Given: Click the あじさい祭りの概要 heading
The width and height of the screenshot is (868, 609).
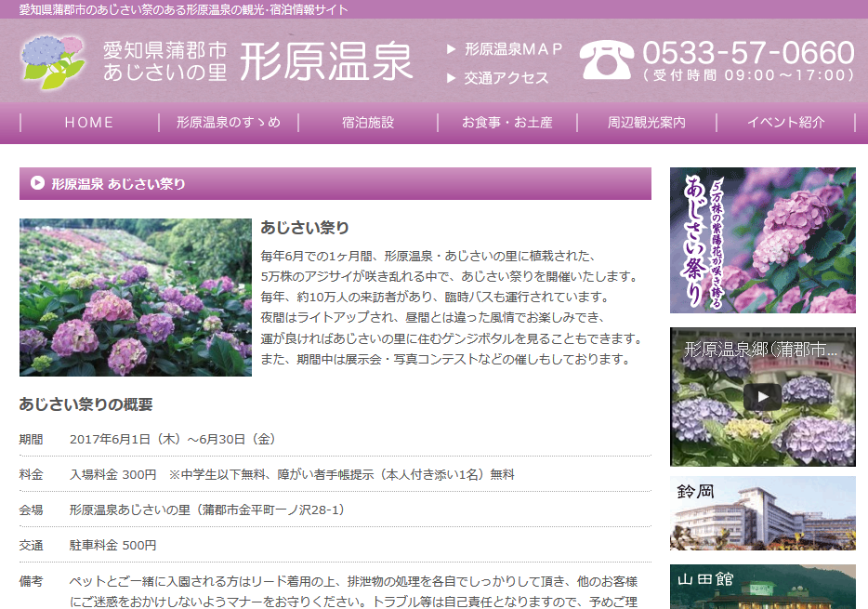Looking at the screenshot, I should click(85, 404).
